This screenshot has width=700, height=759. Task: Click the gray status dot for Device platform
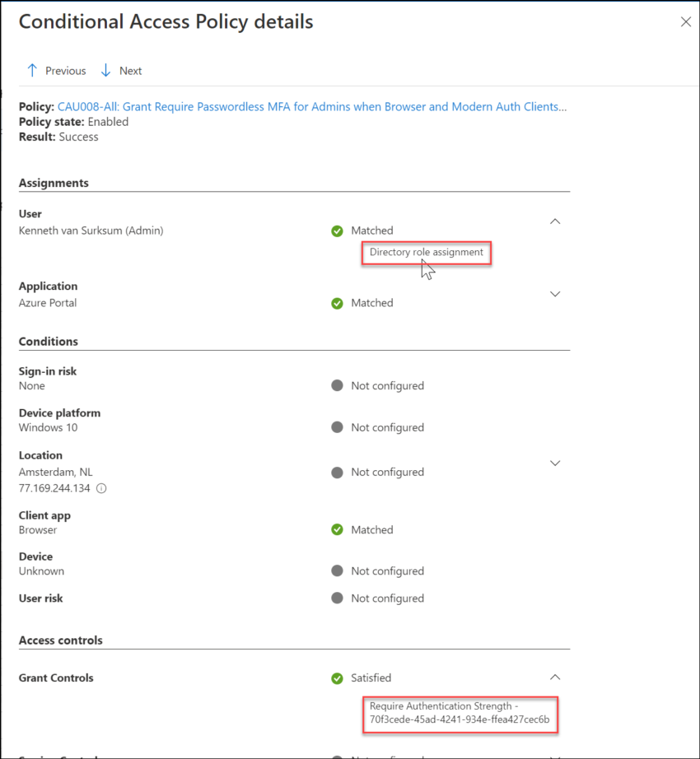click(x=337, y=427)
